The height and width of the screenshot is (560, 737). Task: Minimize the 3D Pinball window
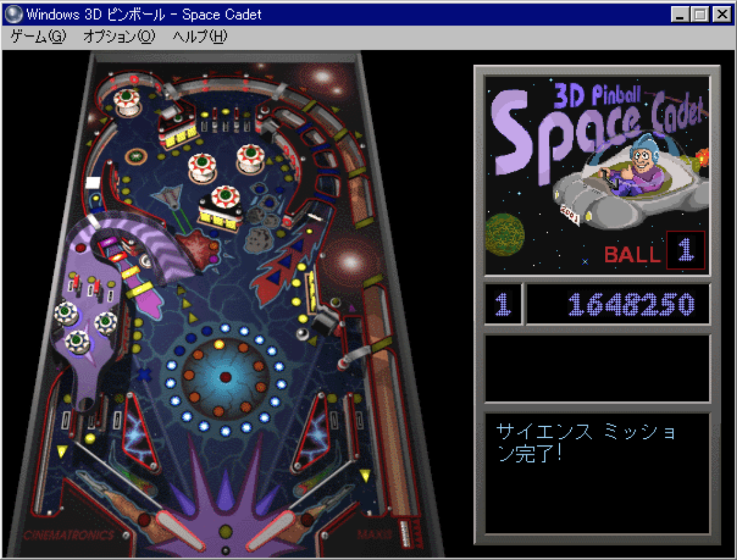(x=679, y=14)
